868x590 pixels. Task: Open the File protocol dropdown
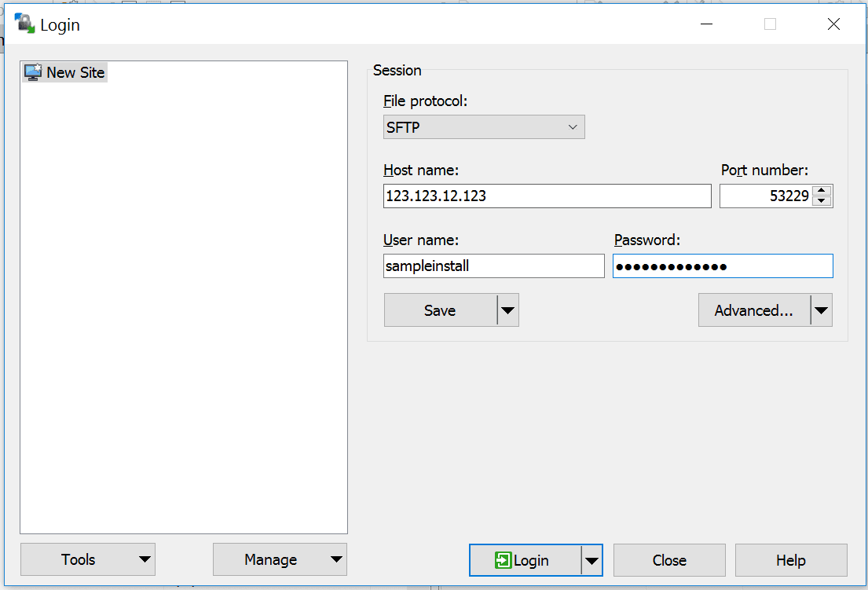573,126
